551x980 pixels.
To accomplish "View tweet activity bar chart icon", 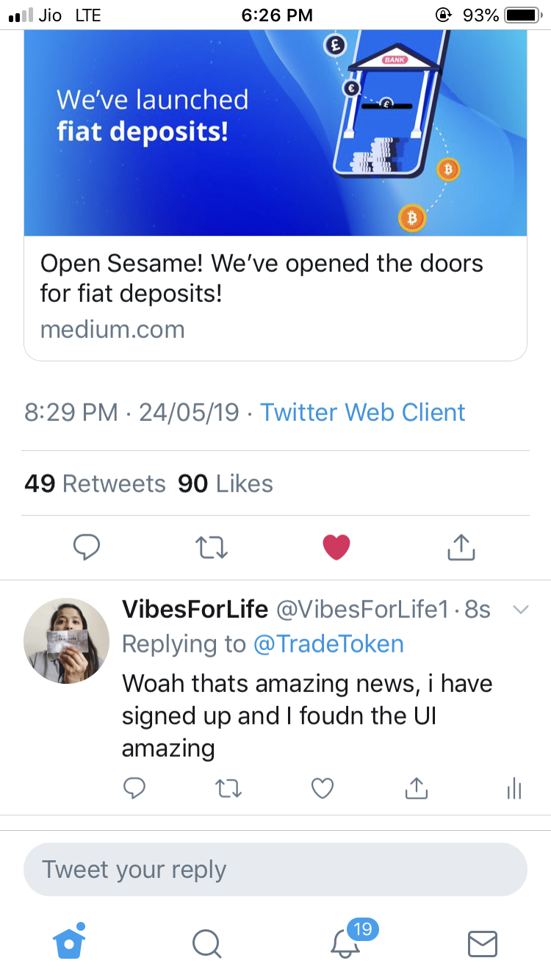I will (x=514, y=789).
